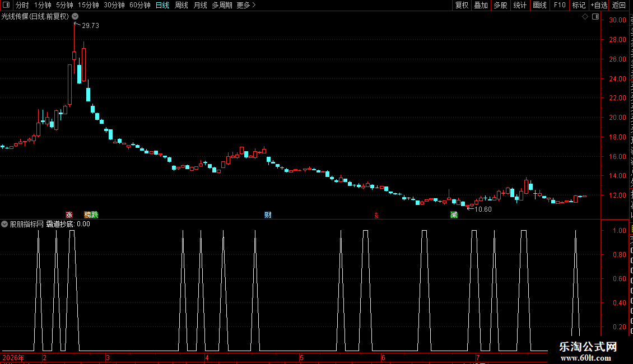Toggle the right info panel icon

[x=595, y=17]
